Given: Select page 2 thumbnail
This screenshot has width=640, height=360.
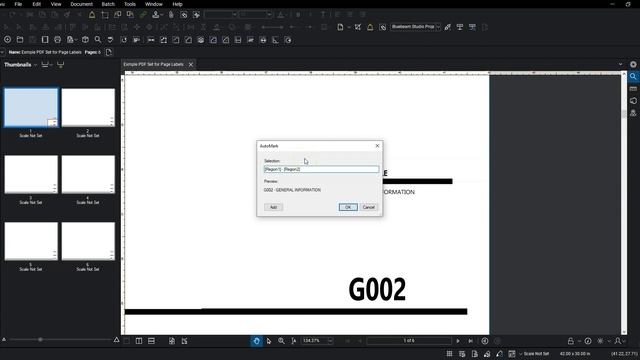Looking at the screenshot, I should click(x=88, y=108).
